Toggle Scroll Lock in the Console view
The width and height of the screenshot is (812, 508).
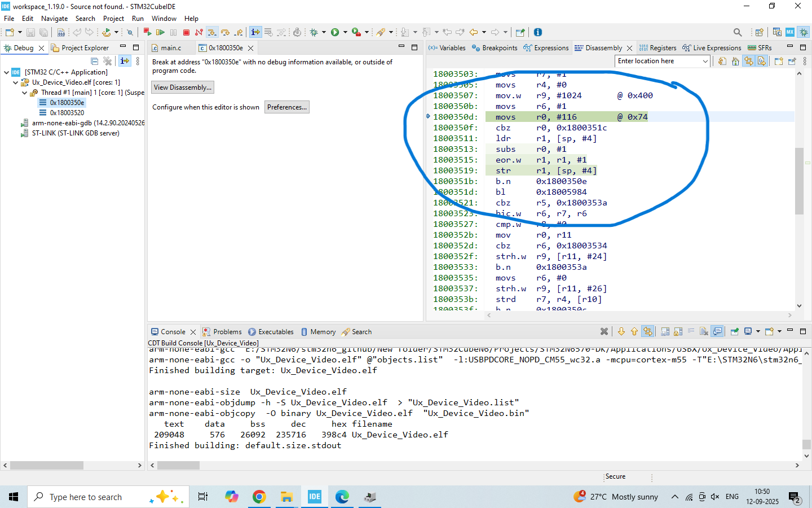click(677, 331)
